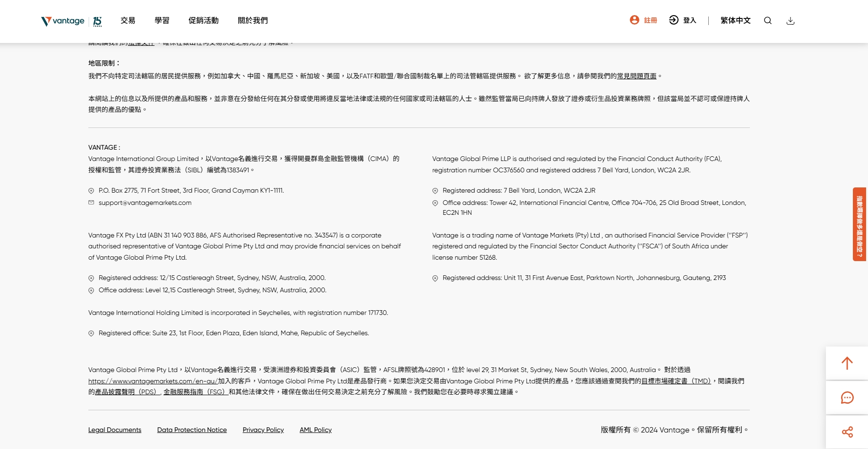Click the download icon in the header
Screen dimensions: 868x449
pos(790,21)
